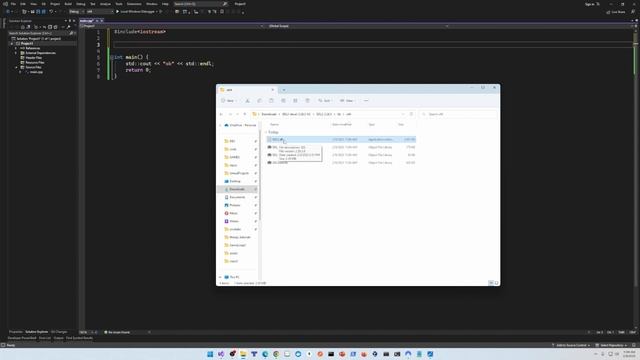
Task: Open the File menu in Visual Studio
Action: [13, 4]
